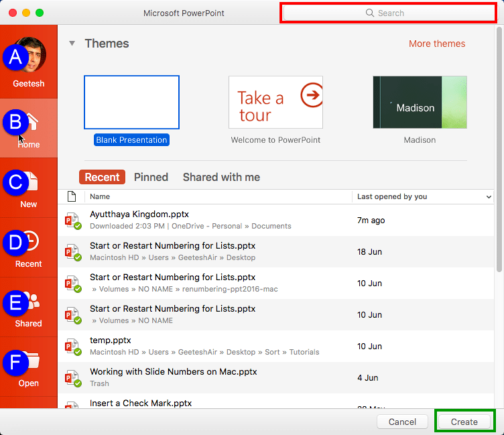The image size is (504, 435).
Task: Switch to the Pinned tab
Action: click(151, 177)
